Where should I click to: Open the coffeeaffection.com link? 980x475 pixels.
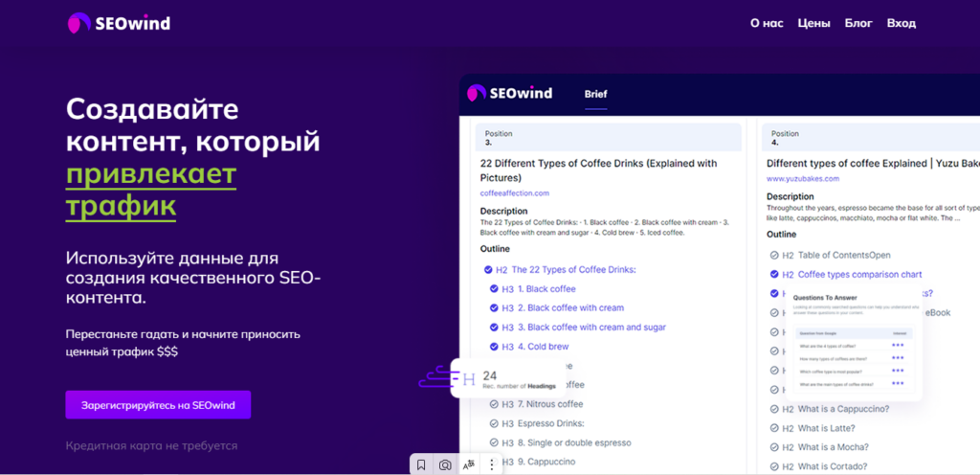[514, 193]
